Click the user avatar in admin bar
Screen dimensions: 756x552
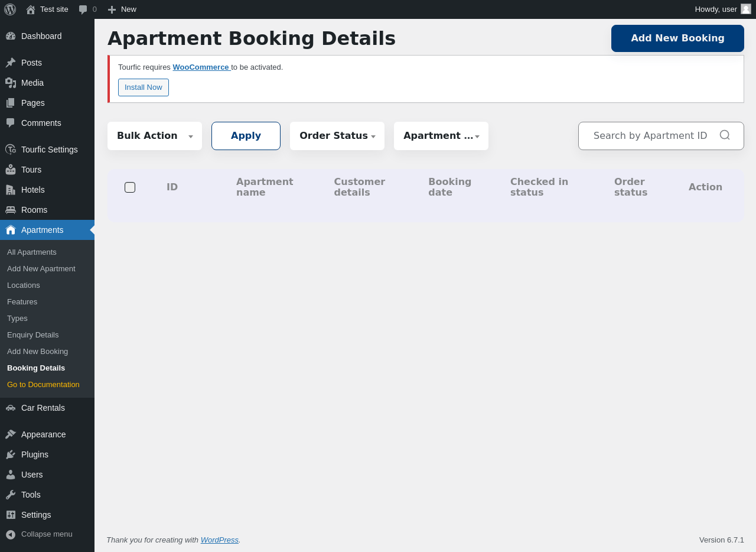(746, 9)
